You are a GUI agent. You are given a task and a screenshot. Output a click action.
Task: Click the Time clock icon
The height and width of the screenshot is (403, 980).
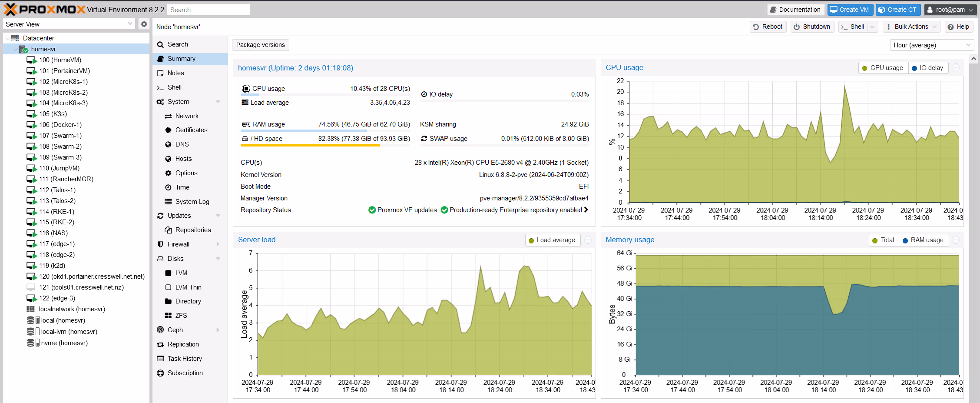tap(168, 187)
